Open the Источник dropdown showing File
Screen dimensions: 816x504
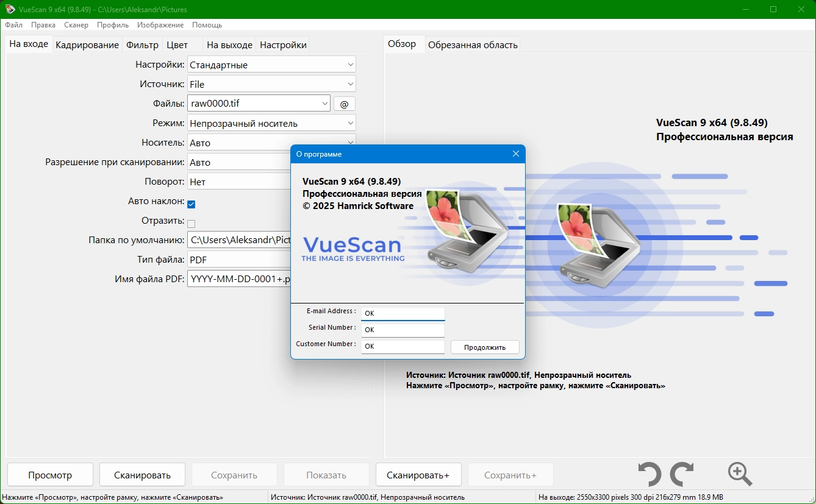271,84
